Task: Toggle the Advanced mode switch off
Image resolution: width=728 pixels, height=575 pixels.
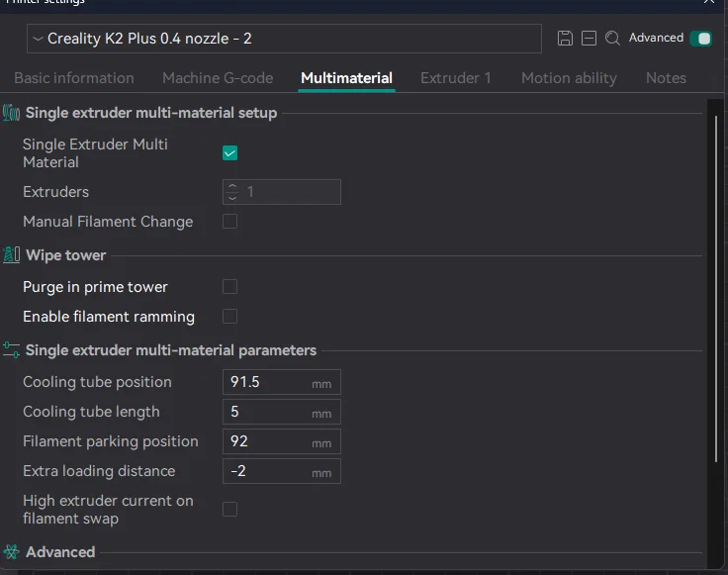Action: (x=701, y=39)
